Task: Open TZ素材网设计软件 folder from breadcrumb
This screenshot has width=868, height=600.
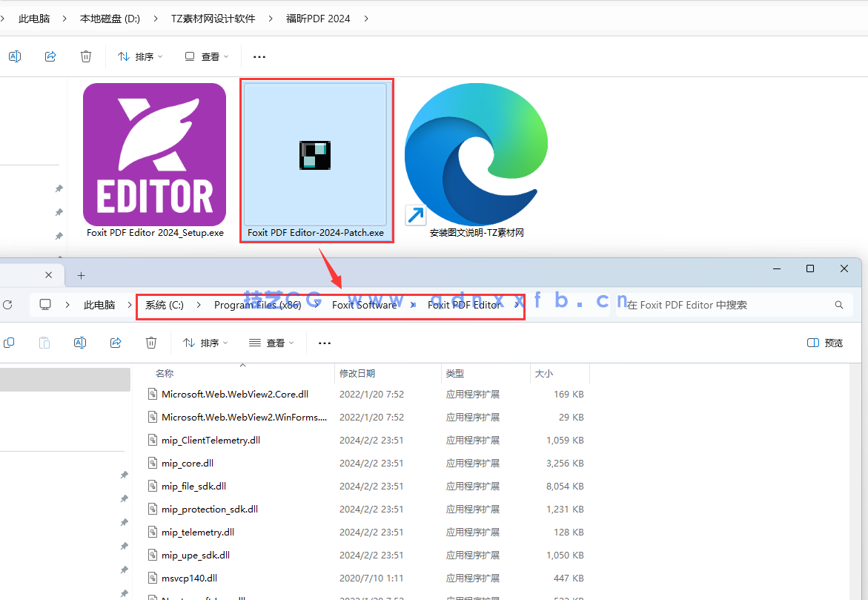Action: 213,18
